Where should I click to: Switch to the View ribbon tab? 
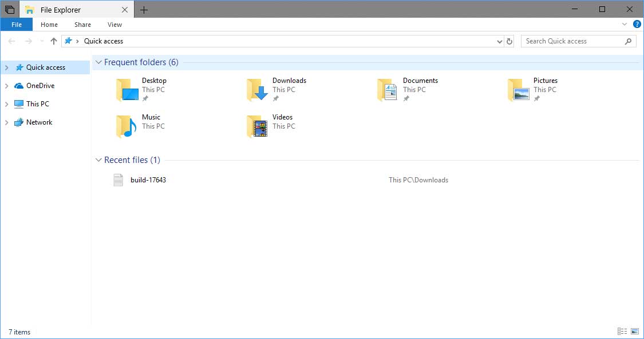point(114,25)
